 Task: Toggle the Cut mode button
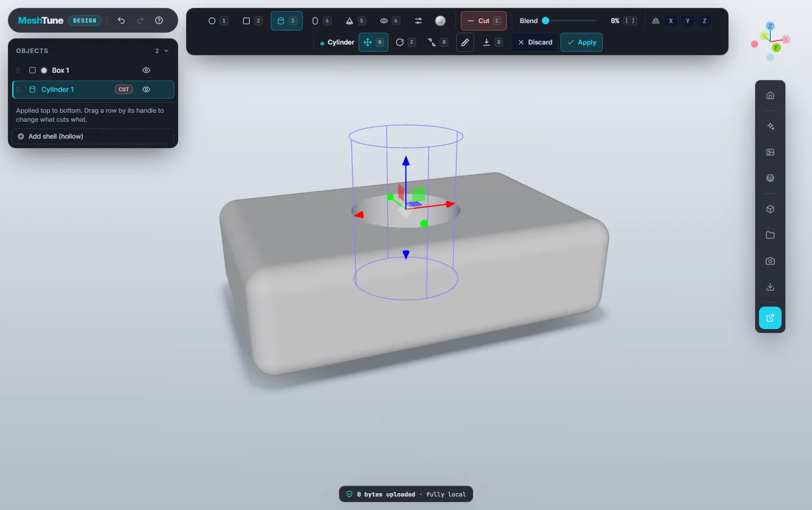click(484, 21)
